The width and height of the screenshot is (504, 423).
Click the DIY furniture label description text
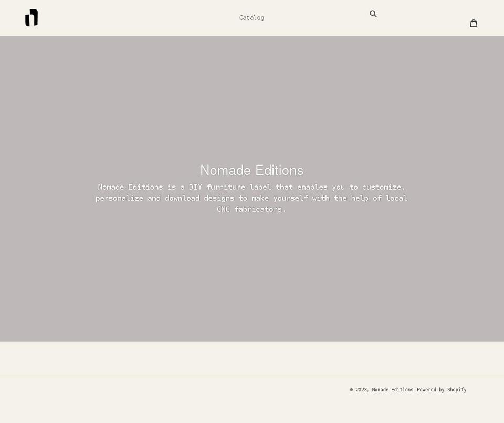click(251, 198)
